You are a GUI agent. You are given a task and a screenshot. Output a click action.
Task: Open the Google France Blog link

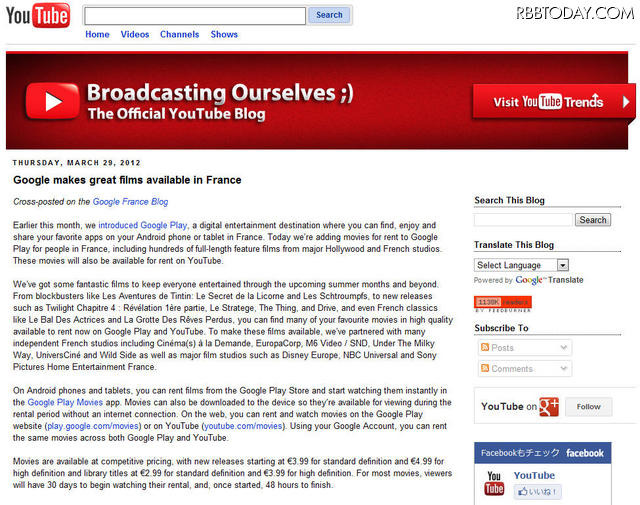(130, 202)
